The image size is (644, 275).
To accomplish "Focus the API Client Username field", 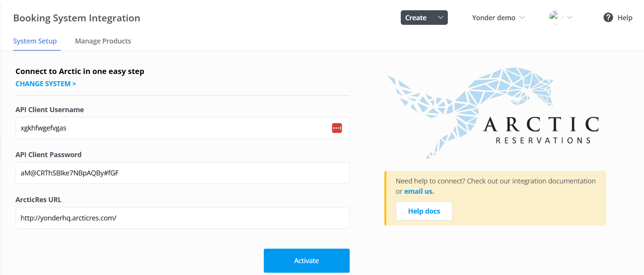I will click(x=182, y=128).
